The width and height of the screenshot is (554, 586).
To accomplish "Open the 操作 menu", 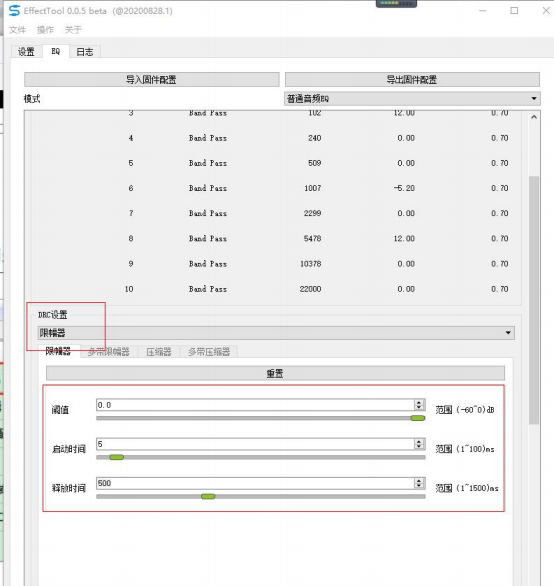I will (45, 30).
